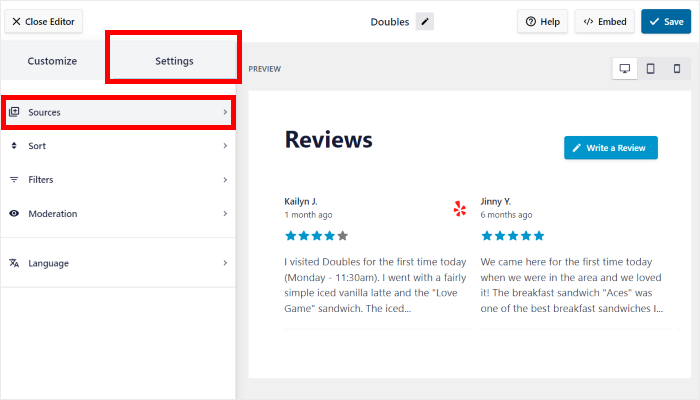Open the Filters settings row

tap(118, 179)
